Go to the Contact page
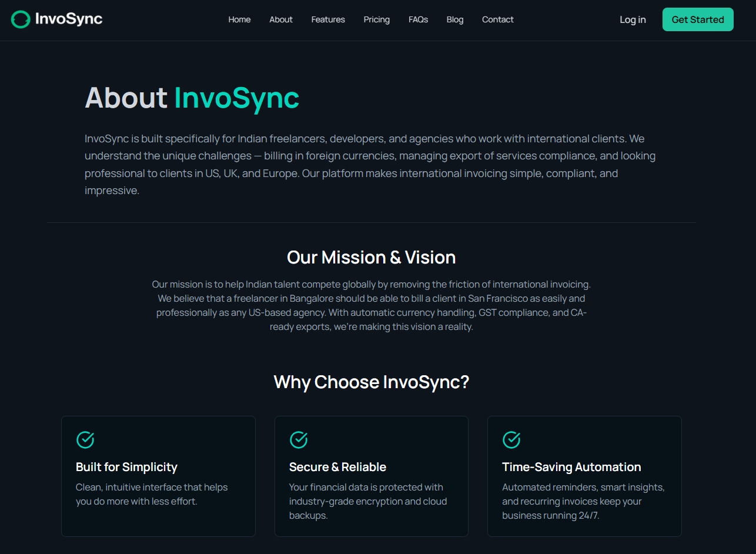 [x=497, y=19]
